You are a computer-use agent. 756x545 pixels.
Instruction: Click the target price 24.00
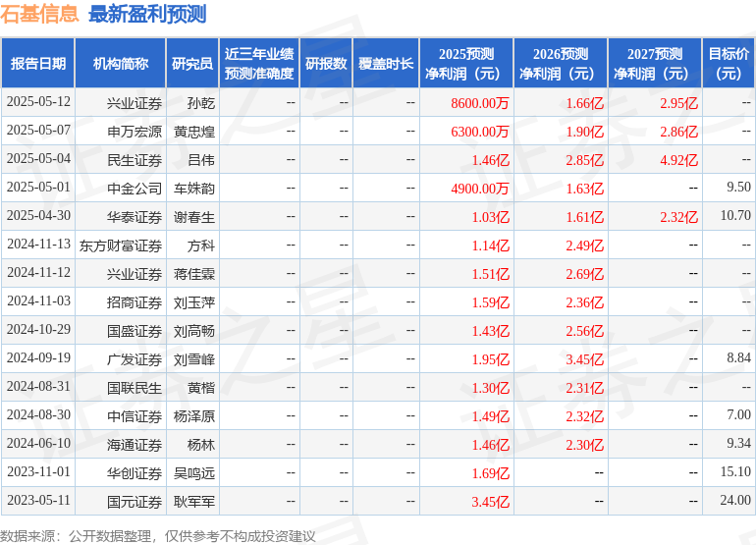tap(735, 500)
